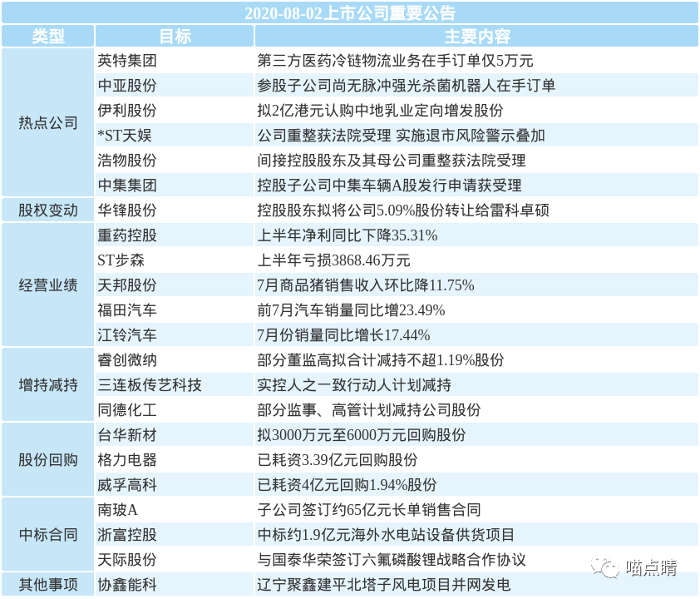The width and height of the screenshot is (700, 599).
Task: Click 与国泰华荣签订六氟磷酸锂战略合作协议
Action: click(391, 559)
